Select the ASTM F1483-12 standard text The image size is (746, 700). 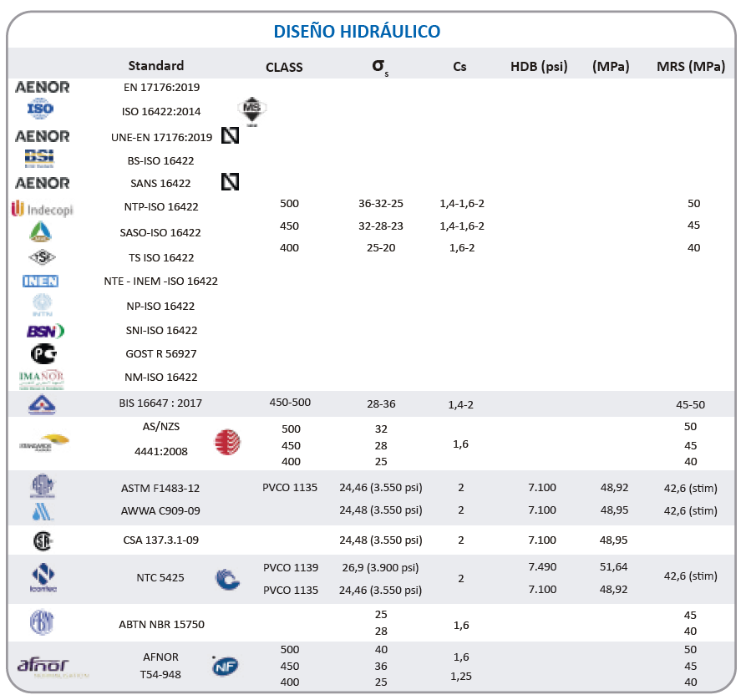click(160, 488)
